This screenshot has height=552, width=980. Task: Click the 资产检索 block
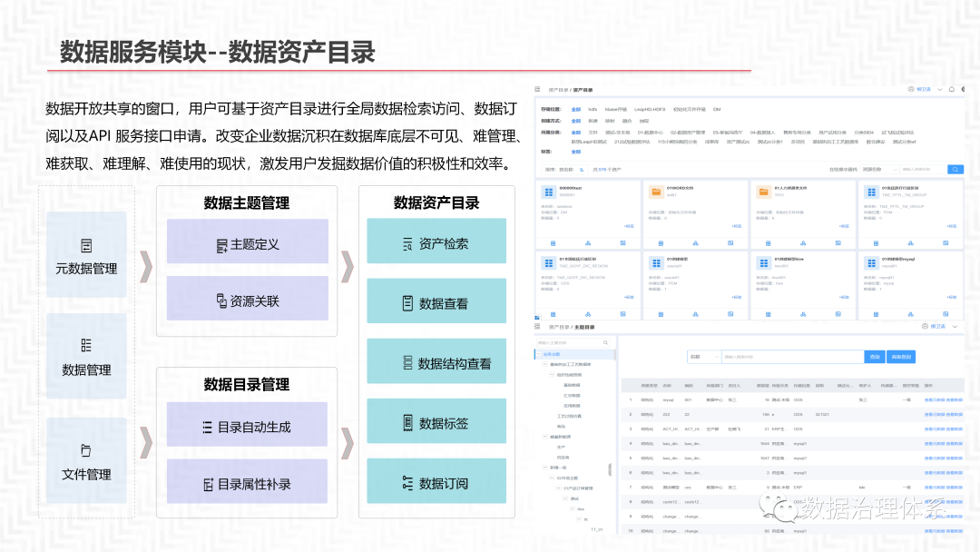[436, 242]
